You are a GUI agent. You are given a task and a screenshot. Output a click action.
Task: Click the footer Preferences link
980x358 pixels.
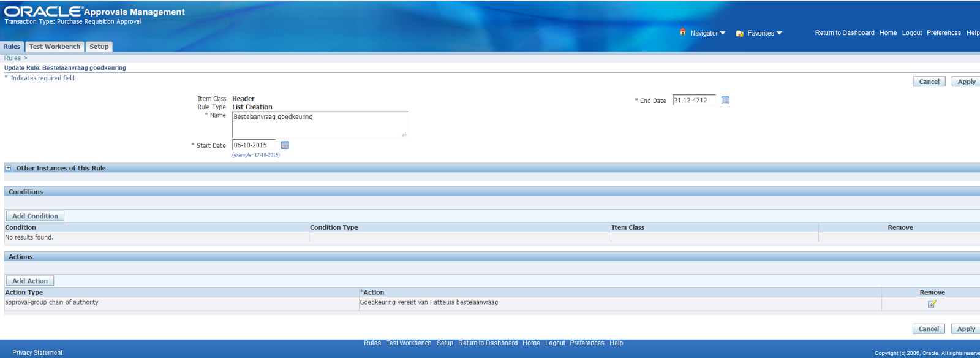point(587,343)
